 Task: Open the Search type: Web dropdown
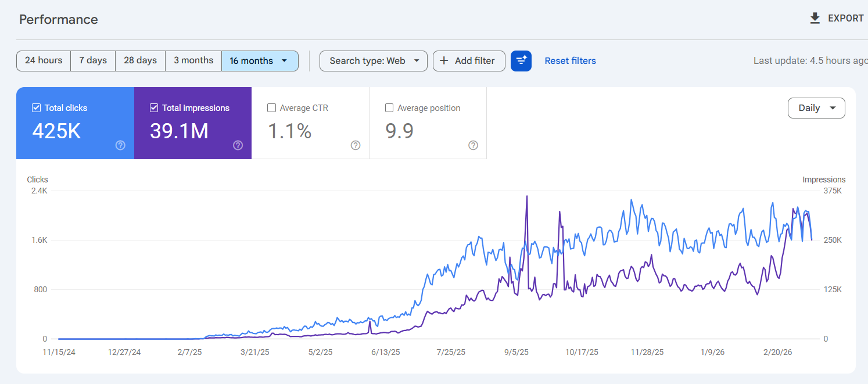(373, 61)
